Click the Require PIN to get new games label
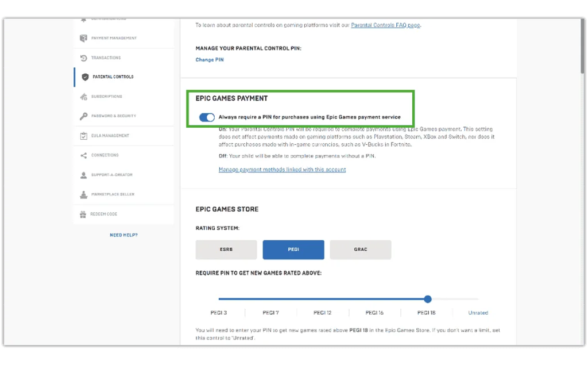This screenshot has height=368, width=588. [x=258, y=273]
